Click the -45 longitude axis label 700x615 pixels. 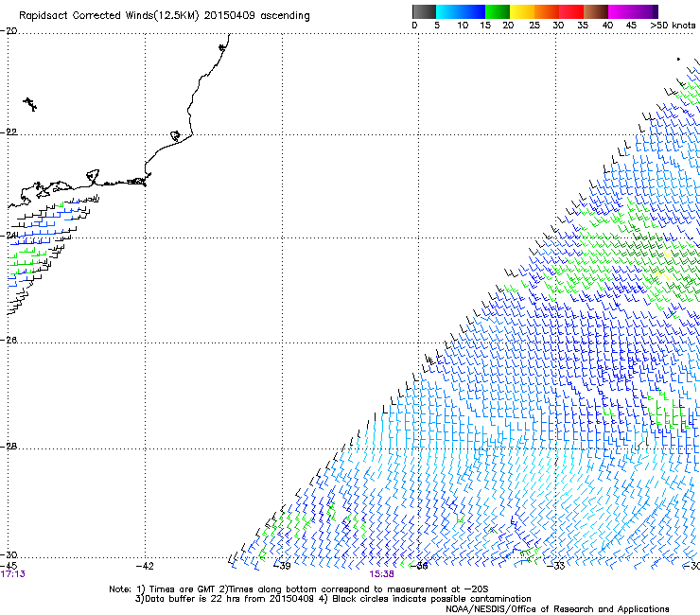pos(9,566)
